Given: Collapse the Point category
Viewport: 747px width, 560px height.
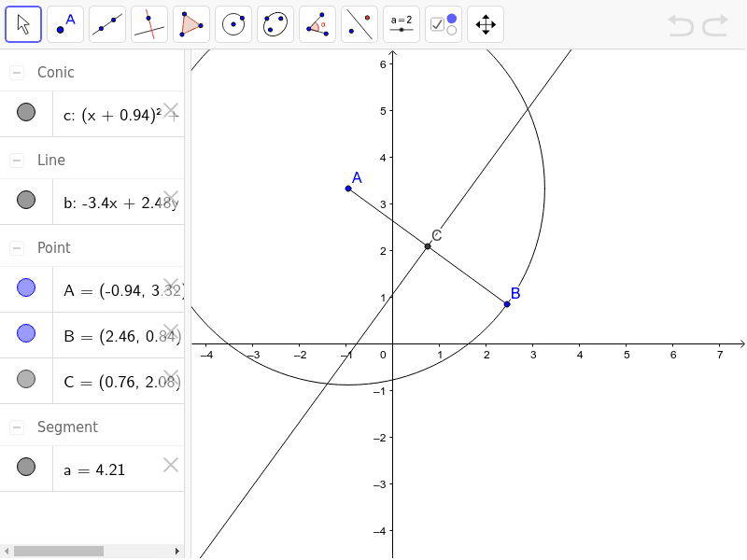Looking at the screenshot, I should [17, 247].
